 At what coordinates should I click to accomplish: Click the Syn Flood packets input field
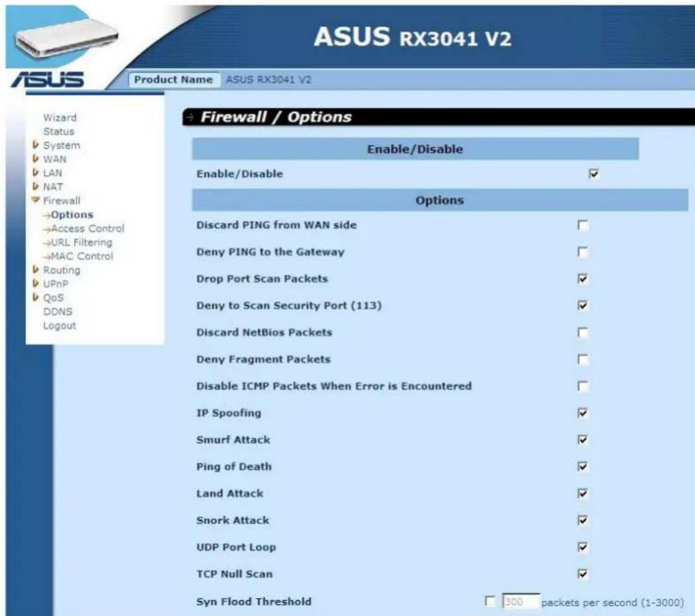(521, 602)
